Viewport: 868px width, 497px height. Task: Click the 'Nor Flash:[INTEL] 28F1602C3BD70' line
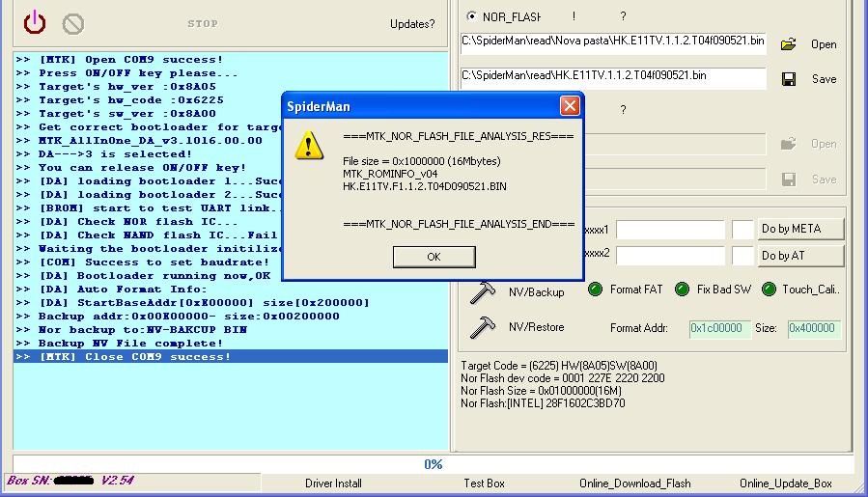[543, 403]
